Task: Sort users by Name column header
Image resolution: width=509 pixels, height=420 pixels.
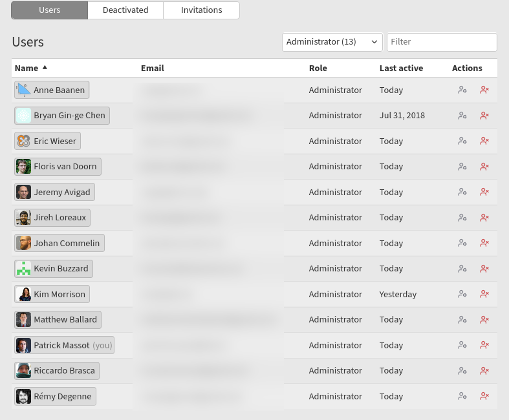Action: coord(27,68)
